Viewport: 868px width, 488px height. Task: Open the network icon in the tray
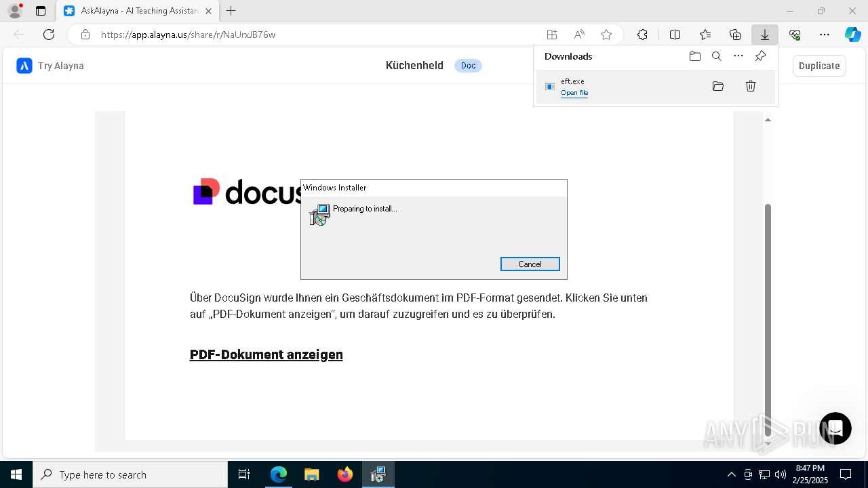[x=764, y=474]
